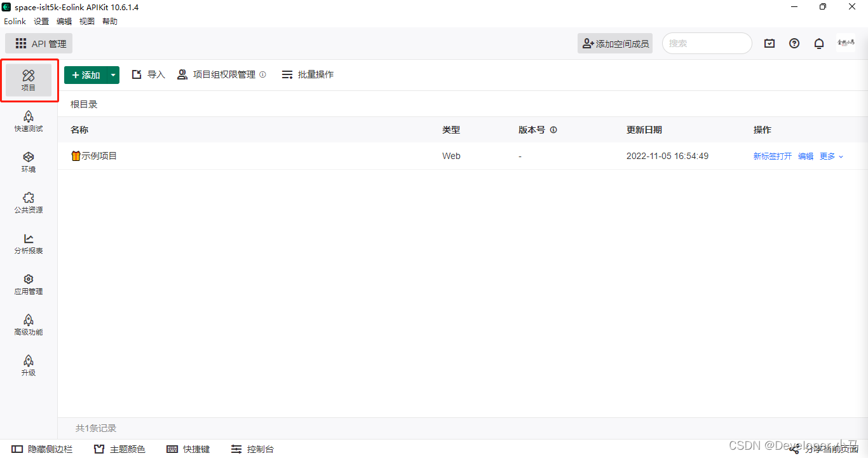
Task: Click the info icon beside 项目组权限管理
Action: [262, 74]
